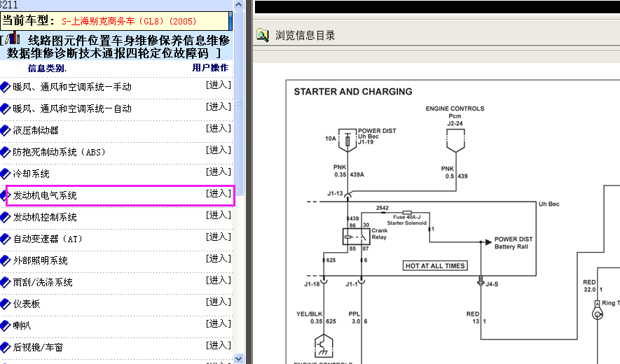Click [进入] for 发动机电气系统

219,194
